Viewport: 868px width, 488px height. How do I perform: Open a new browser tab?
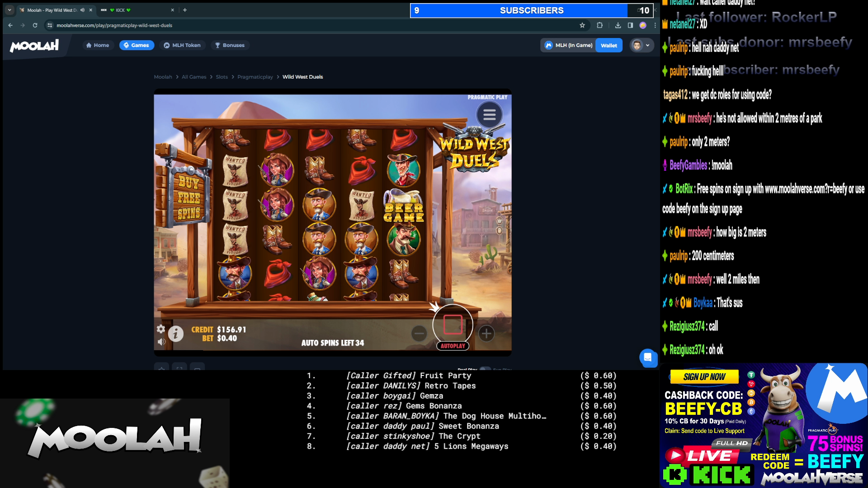[x=185, y=10]
